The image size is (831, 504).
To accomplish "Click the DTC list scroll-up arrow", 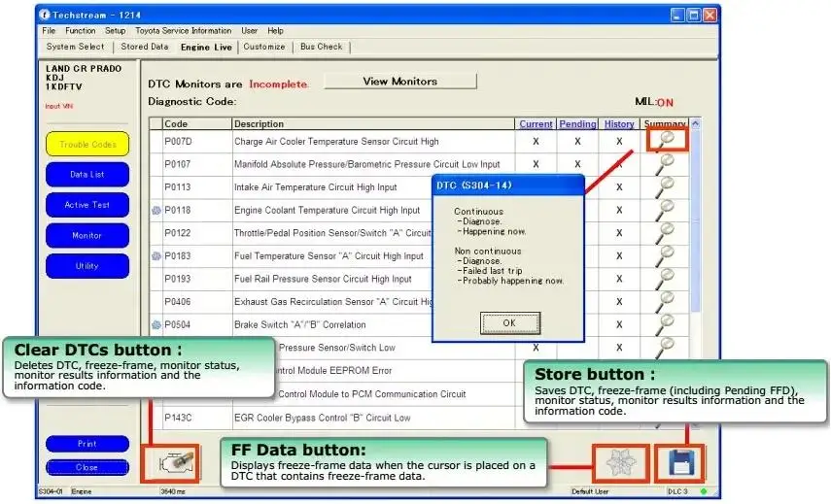I will pyautogui.click(x=695, y=124).
